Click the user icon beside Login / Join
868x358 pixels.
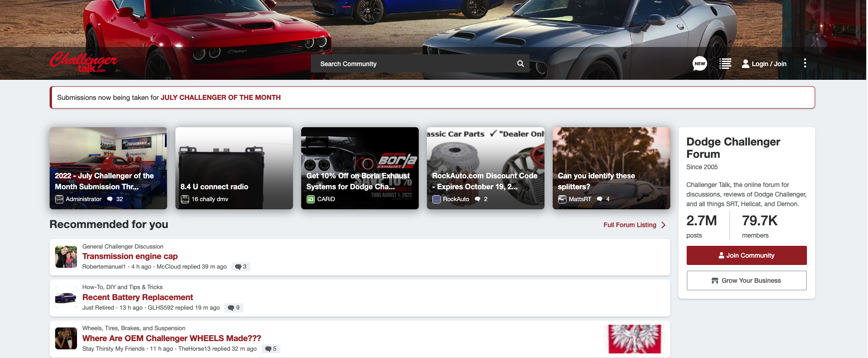pyautogui.click(x=745, y=64)
